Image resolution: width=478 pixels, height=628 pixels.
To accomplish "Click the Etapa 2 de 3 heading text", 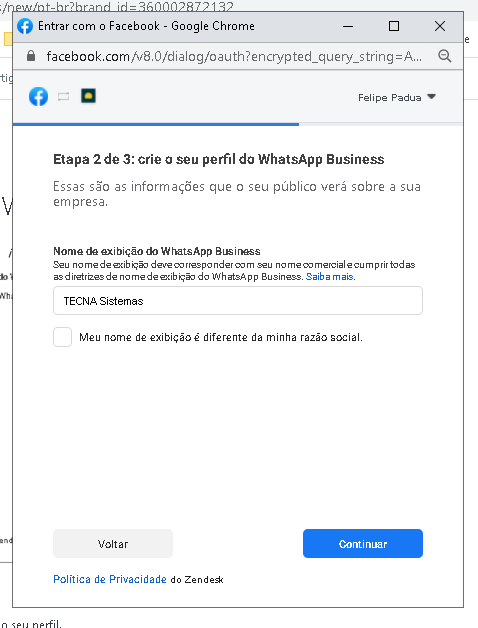I will pyautogui.click(x=219, y=159).
